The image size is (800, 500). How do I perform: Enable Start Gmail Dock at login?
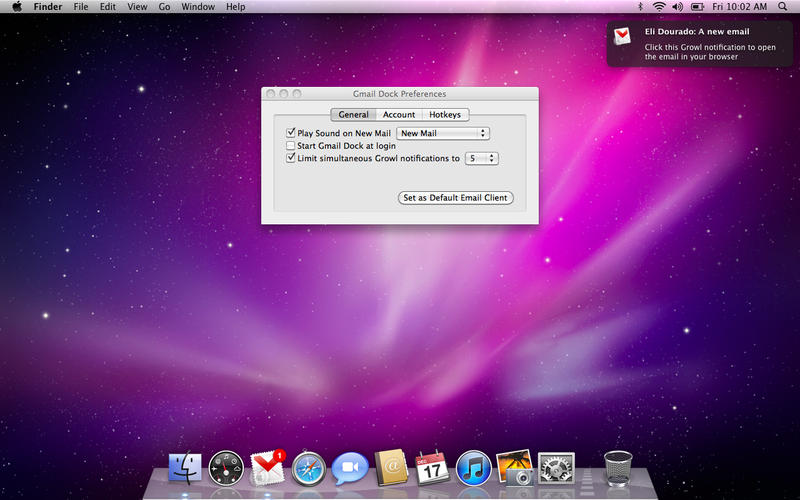click(291, 146)
